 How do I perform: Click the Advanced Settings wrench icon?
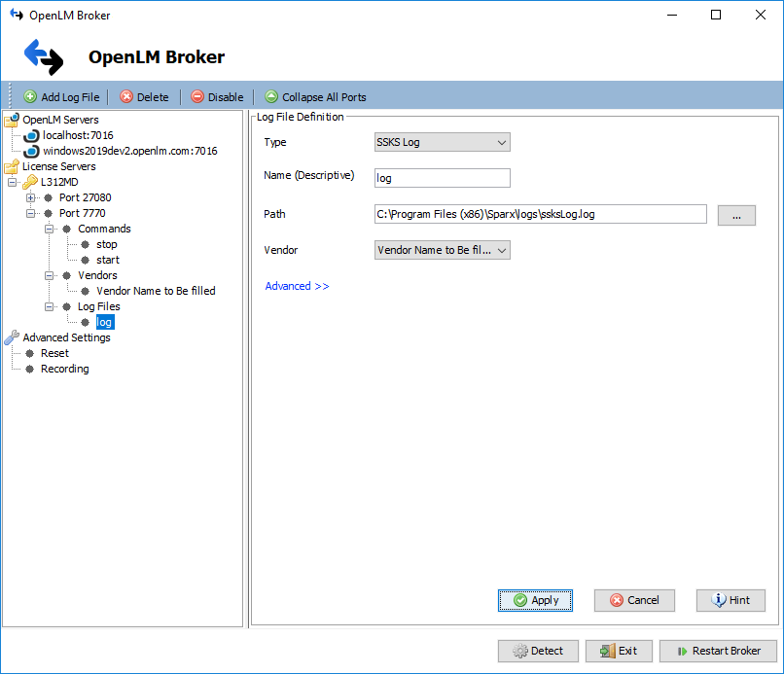11,337
